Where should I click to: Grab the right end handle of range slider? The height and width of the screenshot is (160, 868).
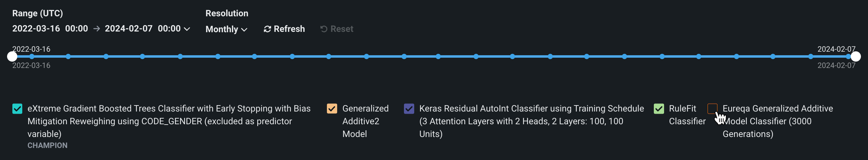[x=856, y=57]
